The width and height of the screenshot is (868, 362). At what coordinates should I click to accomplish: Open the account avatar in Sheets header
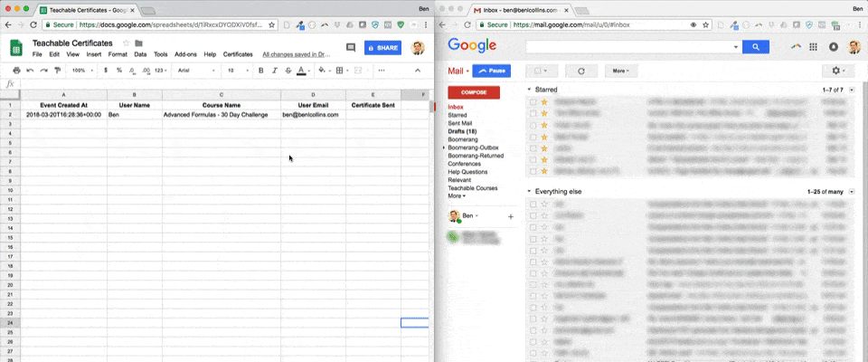pos(418,48)
